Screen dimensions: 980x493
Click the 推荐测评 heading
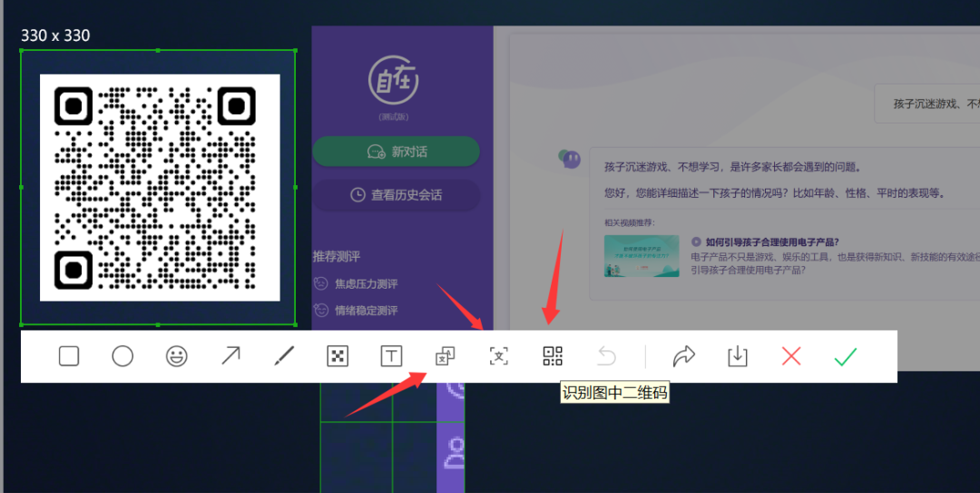(337, 257)
